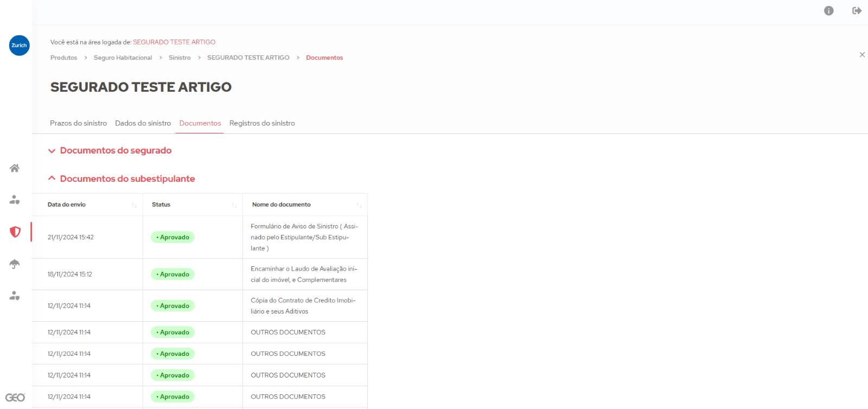This screenshot has height=409, width=868.
Task: Select the shield icon in sidebar
Action: (x=15, y=232)
